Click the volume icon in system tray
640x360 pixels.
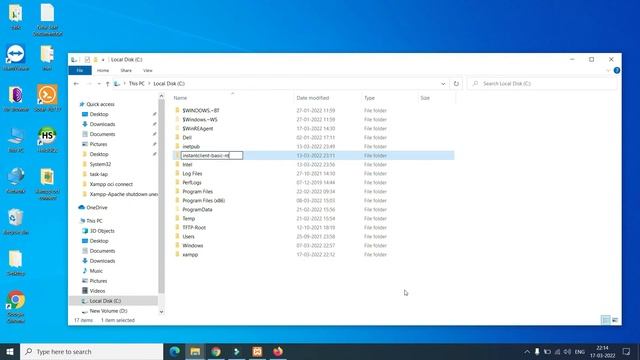[567, 351]
